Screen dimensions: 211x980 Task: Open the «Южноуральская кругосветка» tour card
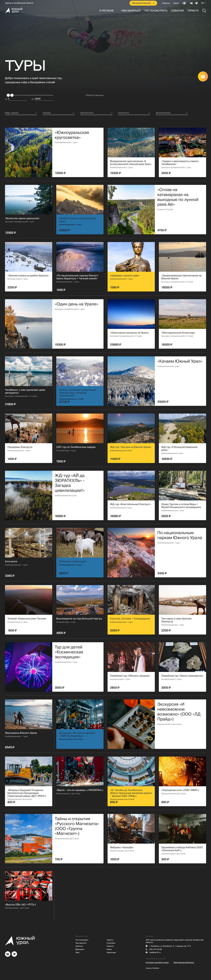click(x=54, y=153)
